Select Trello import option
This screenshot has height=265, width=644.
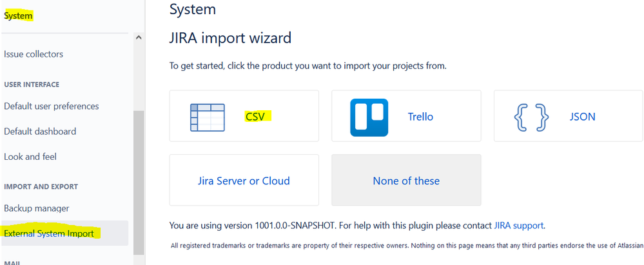406,116
